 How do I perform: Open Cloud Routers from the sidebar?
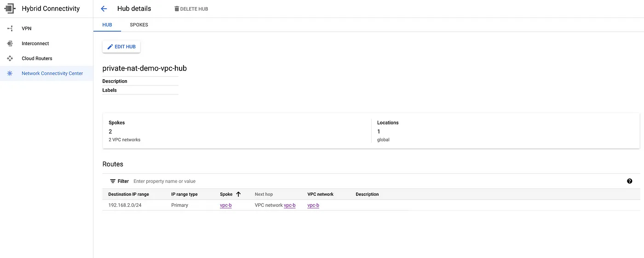(x=37, y=59)
